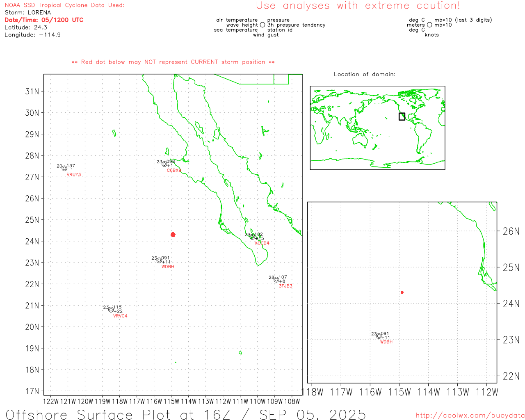This screenshot has width=525, height=420.
Task: Click the 'sea temperature' legend label
Action: tap(236, 30)
